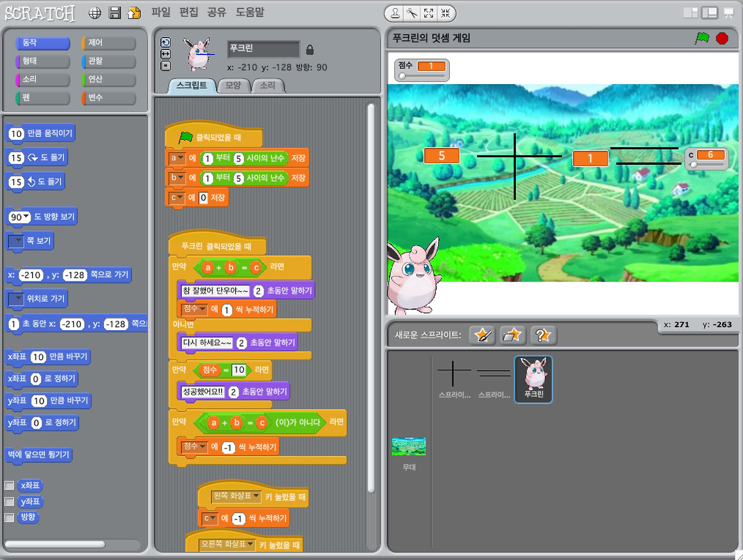Viewport: 743px width, 560px height.
Task: Select the equals-sign sprite thumbnail
Action: click(494, 379)
